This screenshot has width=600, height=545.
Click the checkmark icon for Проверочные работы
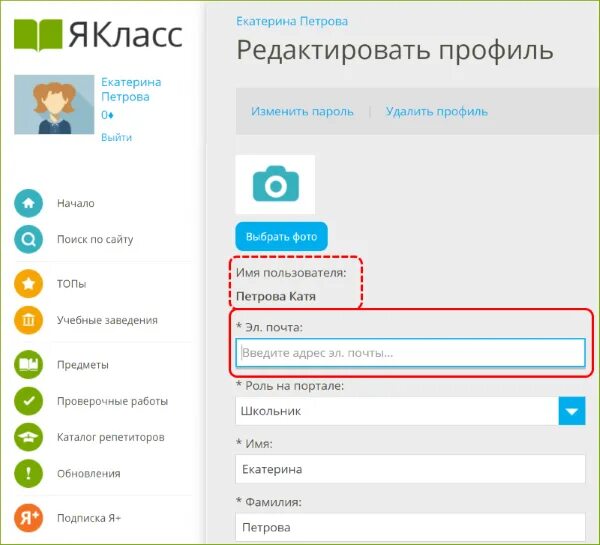(x=28, y=401)
